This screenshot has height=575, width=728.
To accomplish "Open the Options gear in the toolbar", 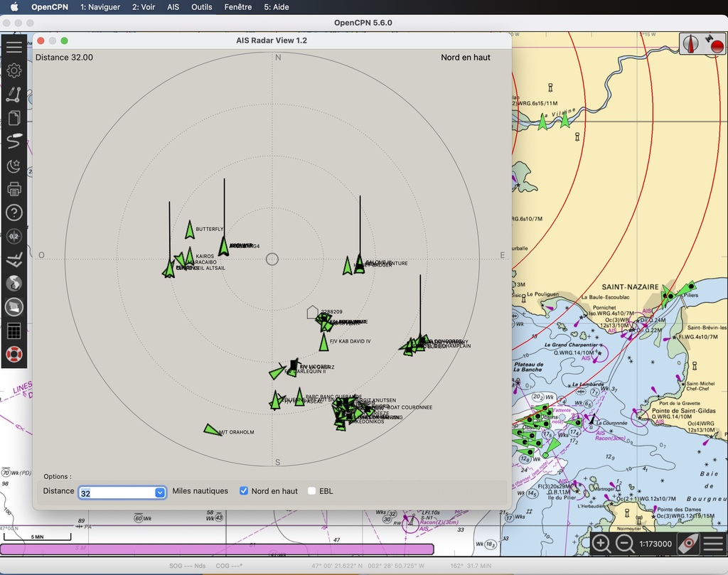I will point(14,70).
